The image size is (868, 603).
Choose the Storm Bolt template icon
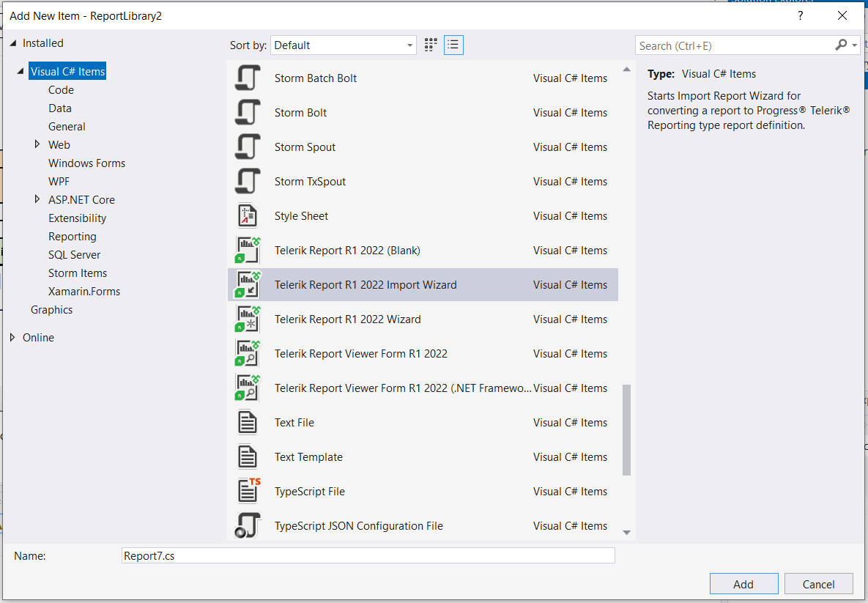tap(248, 112)
